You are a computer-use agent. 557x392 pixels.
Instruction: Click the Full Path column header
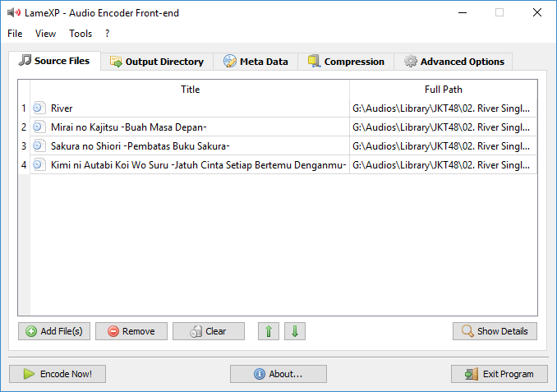[x=444, y=90]
